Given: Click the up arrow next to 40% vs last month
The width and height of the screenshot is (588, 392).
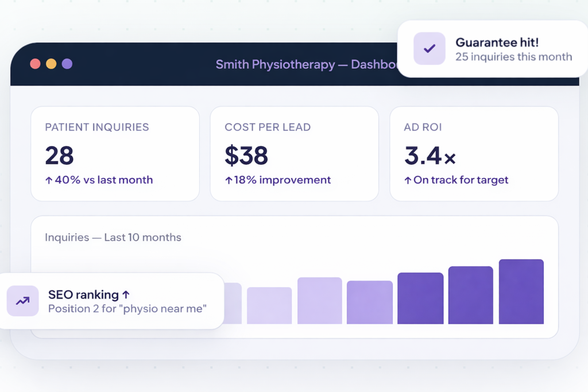Looking at the screenshot, I should click(x=49, y=180).
